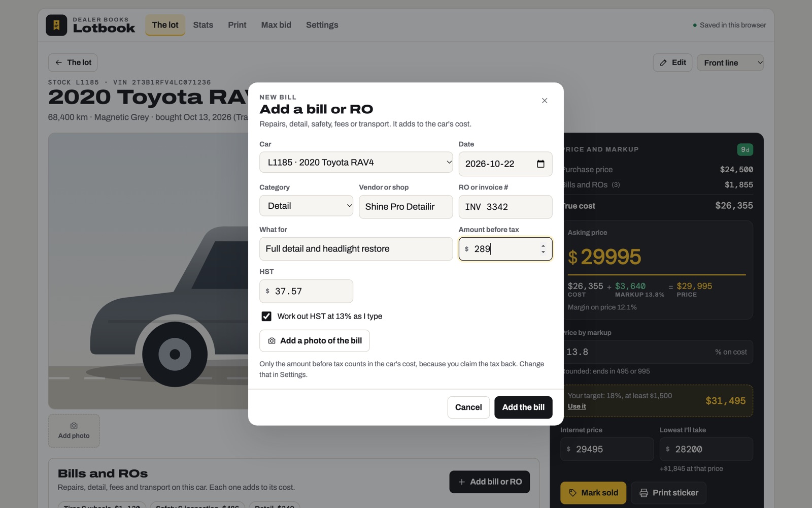This screenshot has width=812, height=508.
Task: Open the Settings tab
Action: (x=322, y=25)
